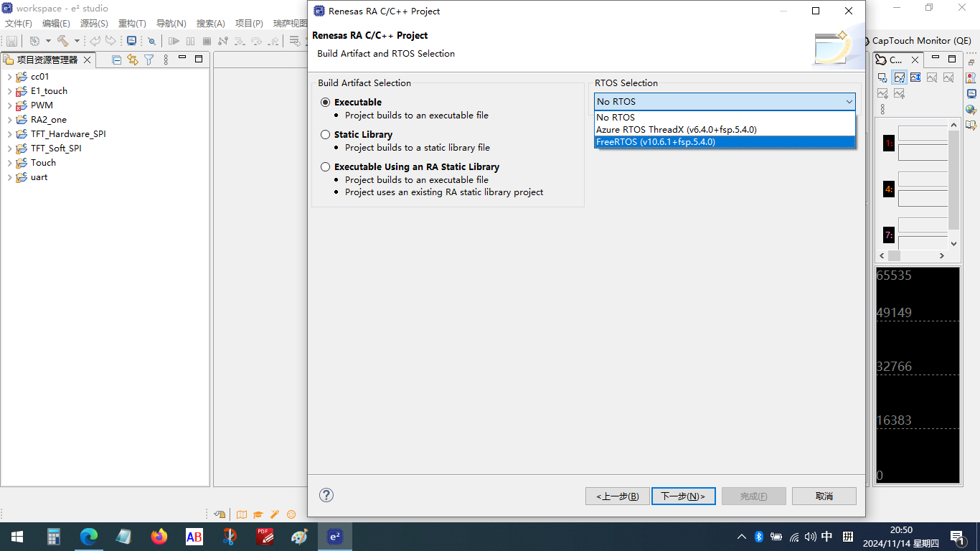Choose No RTOS from the dropdown list
This screenshot has width=980, height=551.
(725, 118)
